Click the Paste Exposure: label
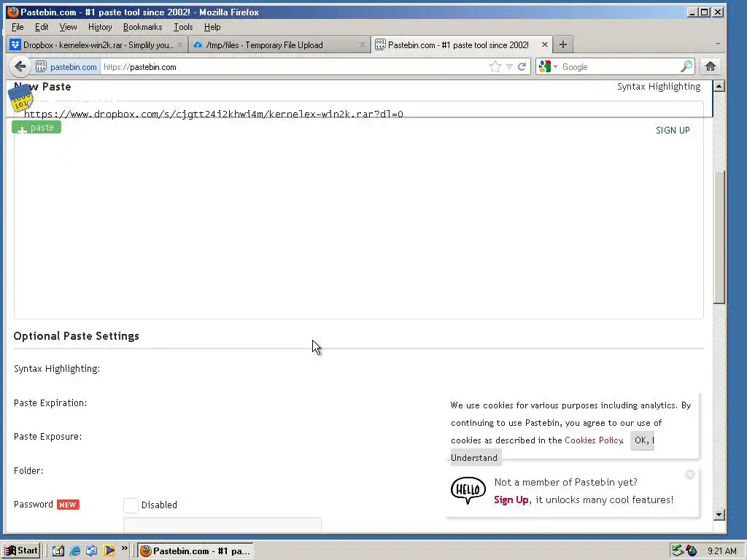Screen dimensions: 747x560 pyautogui.click(x=47, y=437)
